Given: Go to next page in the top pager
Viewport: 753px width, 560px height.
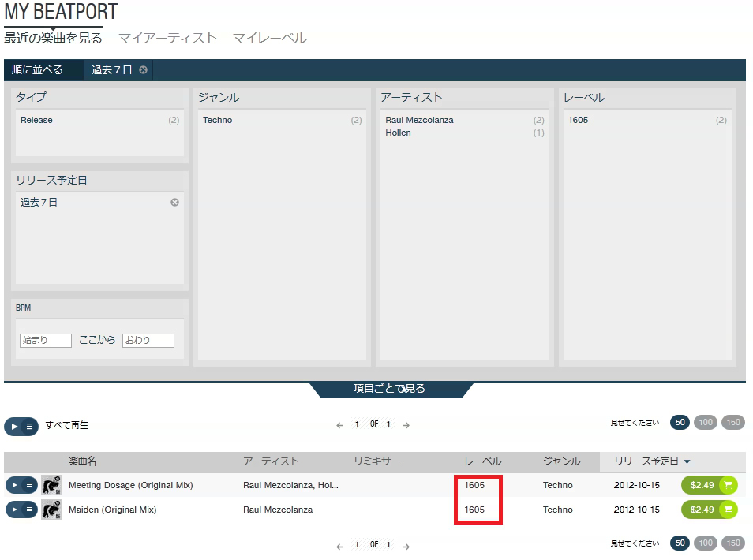Looking at the screenshot, I should (x=406, y=425).
